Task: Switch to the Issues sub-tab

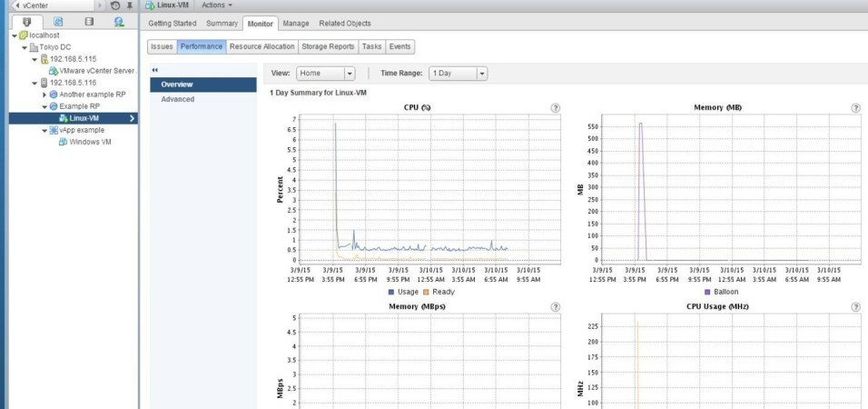Action: click(163, 46)
